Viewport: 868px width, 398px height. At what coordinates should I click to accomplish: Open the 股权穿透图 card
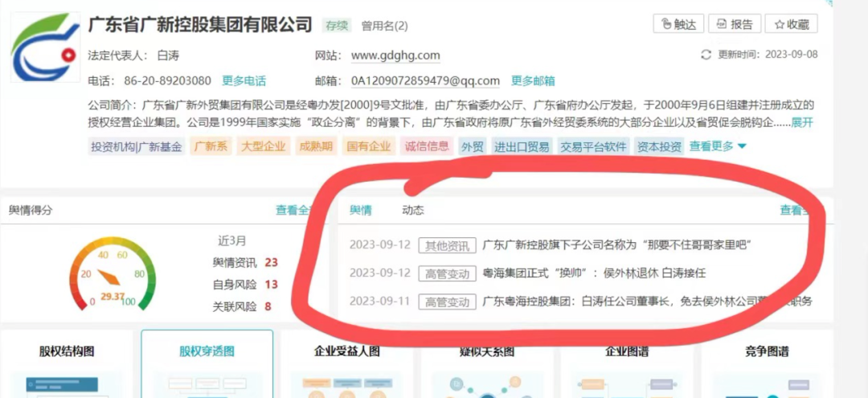[x=207, y=364]
